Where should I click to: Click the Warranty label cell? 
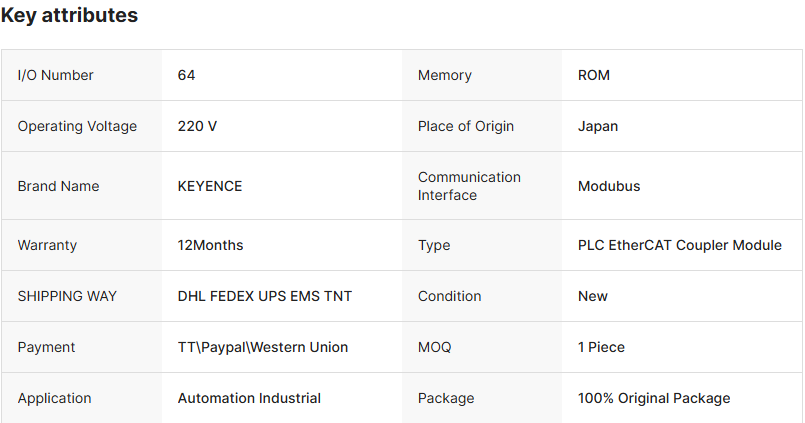(x=47, y=245)
